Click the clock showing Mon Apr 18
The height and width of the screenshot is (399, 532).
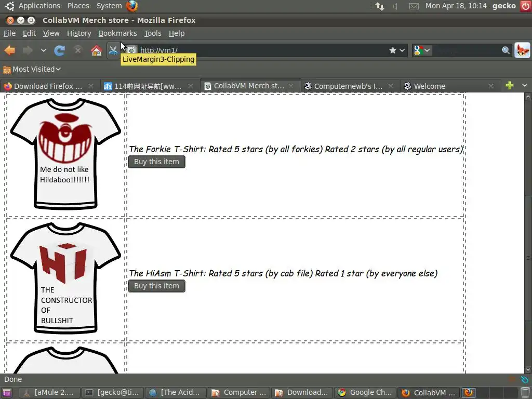[456, 6]
